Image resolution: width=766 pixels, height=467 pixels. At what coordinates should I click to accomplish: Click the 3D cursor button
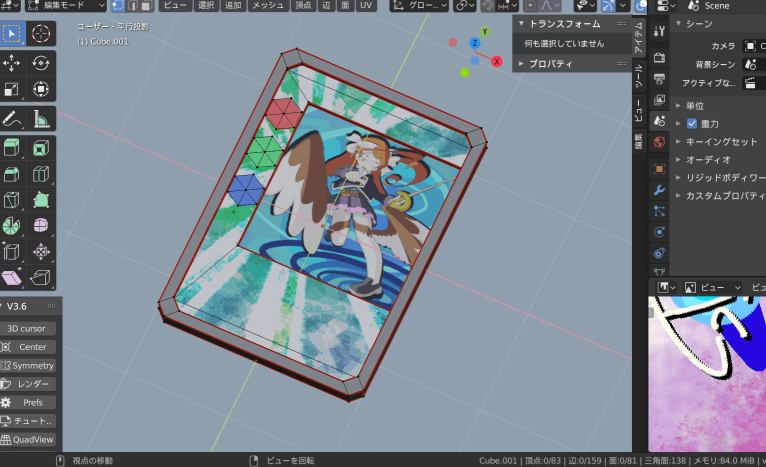[x=27, y=328]
